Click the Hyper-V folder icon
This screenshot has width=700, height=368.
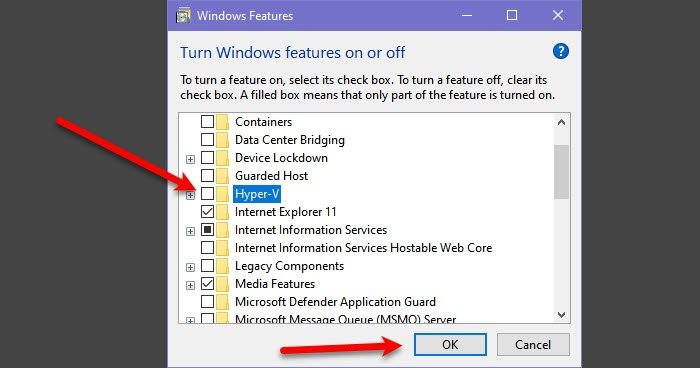click(222, 193)
